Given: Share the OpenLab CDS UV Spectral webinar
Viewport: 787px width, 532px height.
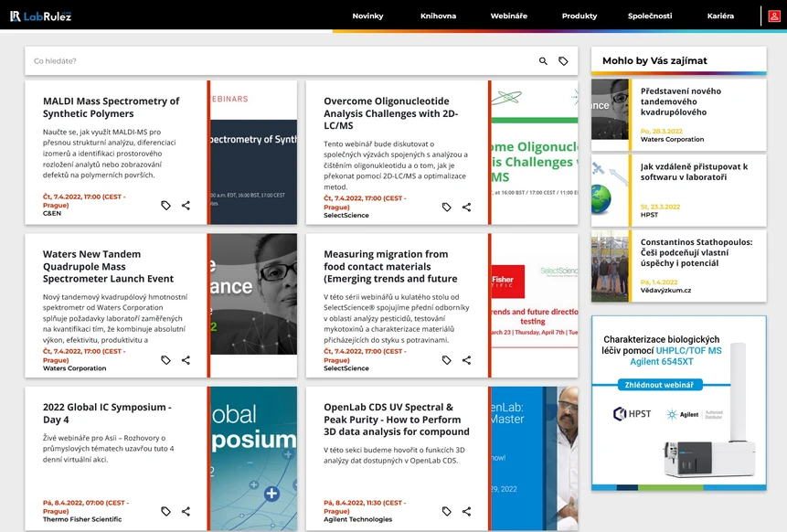Looking at the screenshot, I should point(466,511).
